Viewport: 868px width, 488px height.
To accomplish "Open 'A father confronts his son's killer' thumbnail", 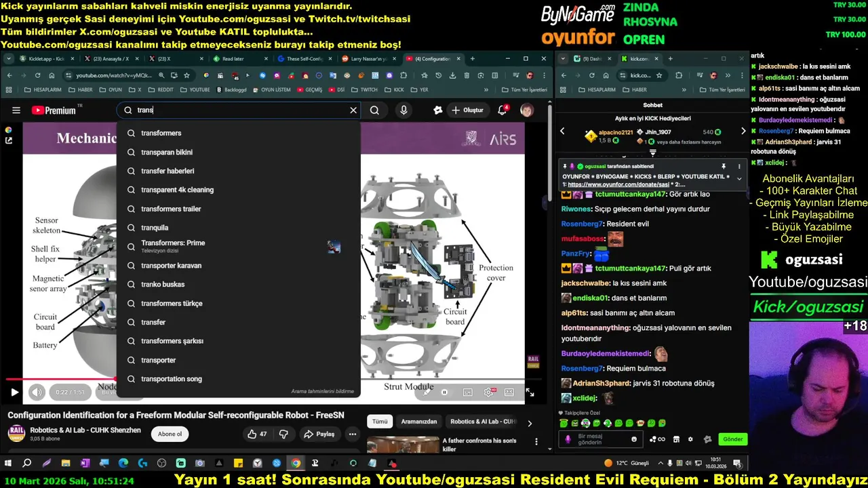I will [403, 445].
